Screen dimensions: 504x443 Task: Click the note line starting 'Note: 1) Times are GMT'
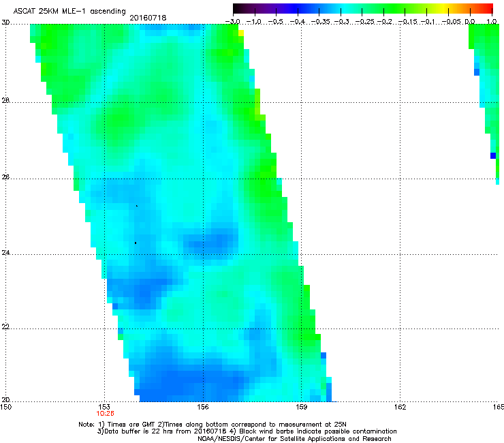212,425
